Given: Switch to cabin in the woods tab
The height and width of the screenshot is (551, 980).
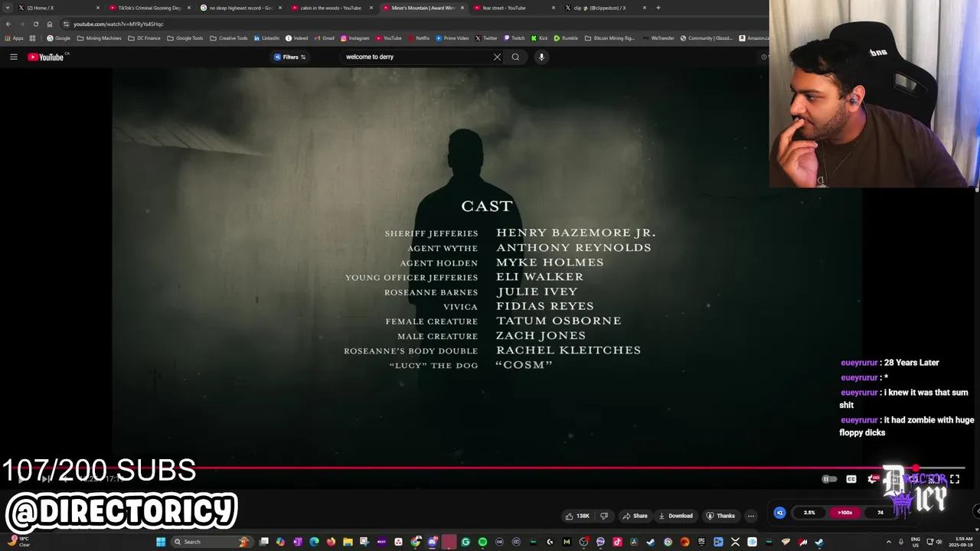Looking at the screenshot, I should pyautogui.click(x=332, y=8).
